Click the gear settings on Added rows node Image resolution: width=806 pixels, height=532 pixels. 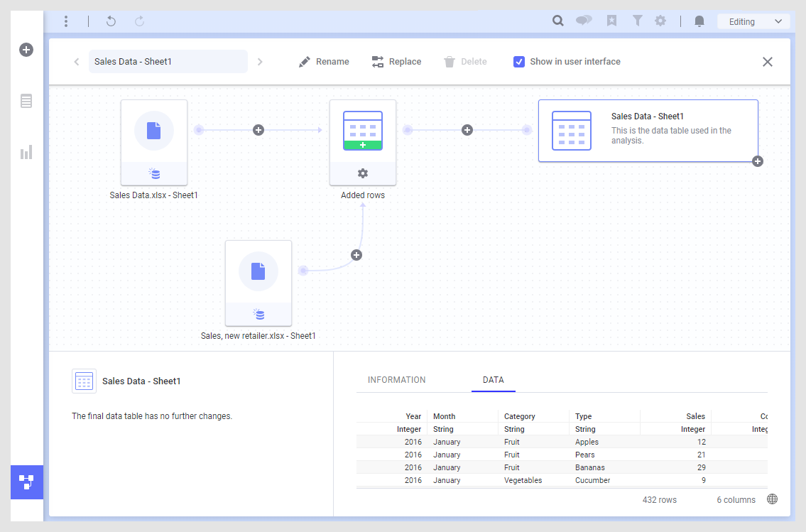(x=363, y=173)
